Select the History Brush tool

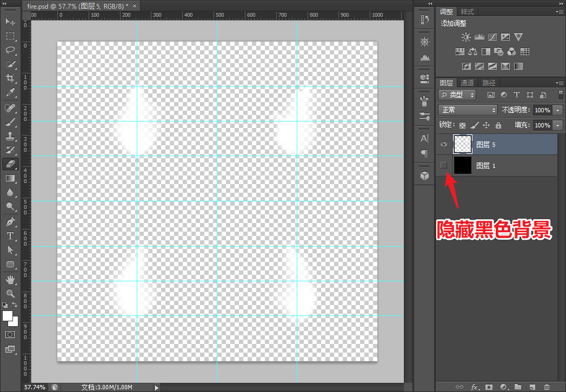coord(10,150)
